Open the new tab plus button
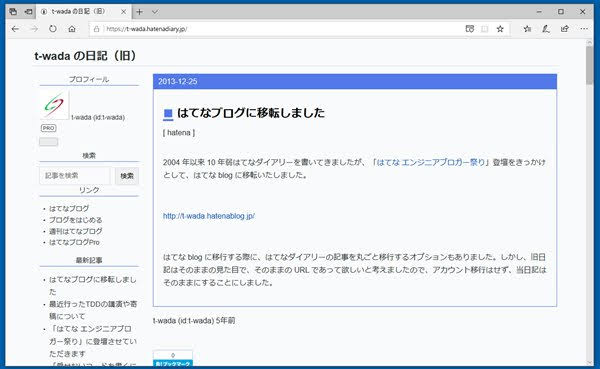The image size is (600, 369). tap(140, 12)
